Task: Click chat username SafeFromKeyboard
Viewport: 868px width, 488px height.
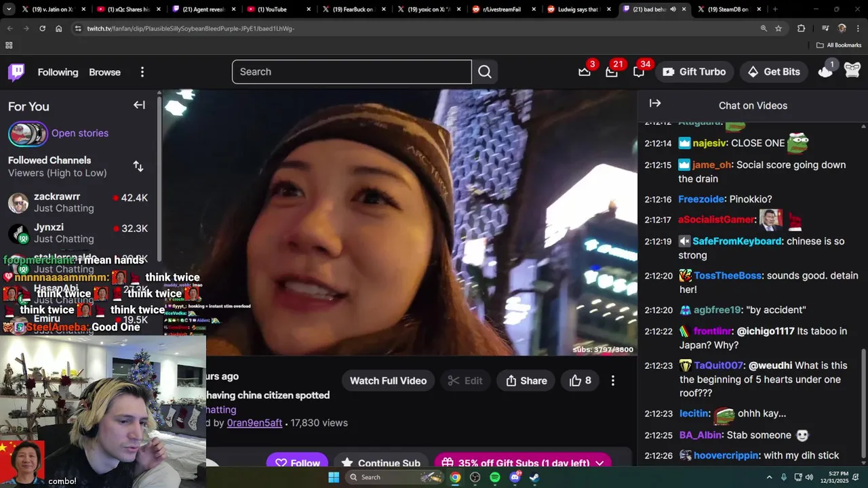Action: (x=736, y=241)
